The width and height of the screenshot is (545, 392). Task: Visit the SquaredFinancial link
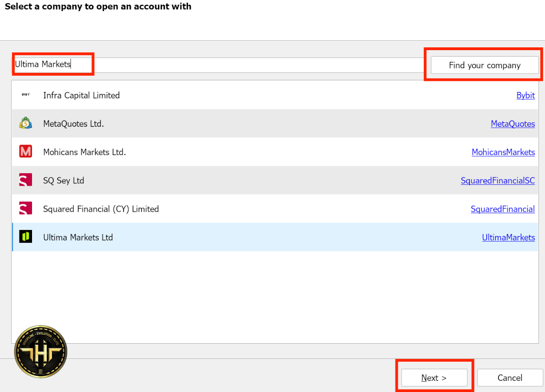pos(502,209)
